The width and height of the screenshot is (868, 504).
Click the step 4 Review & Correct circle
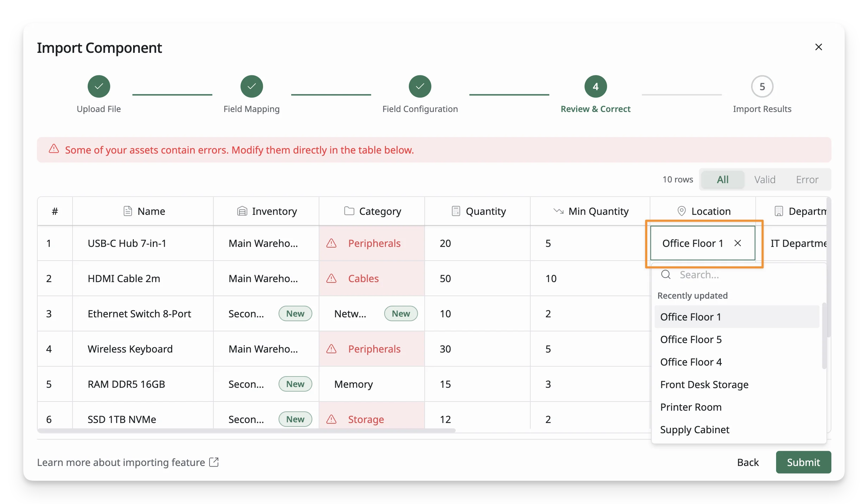(x=595, y=86)
